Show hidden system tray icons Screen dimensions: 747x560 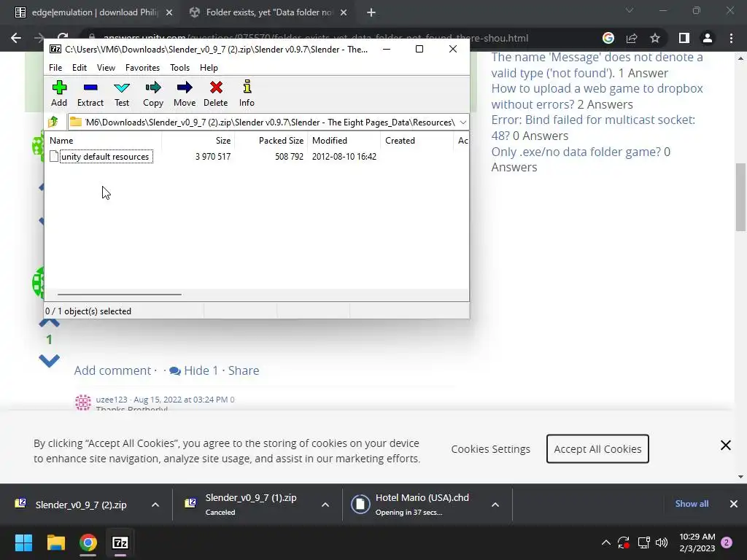coord(606,542)
